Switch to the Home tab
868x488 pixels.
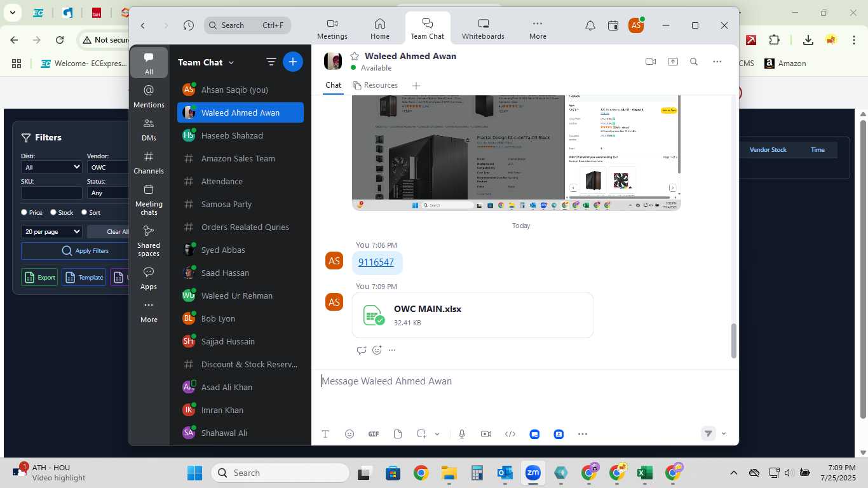380,29
